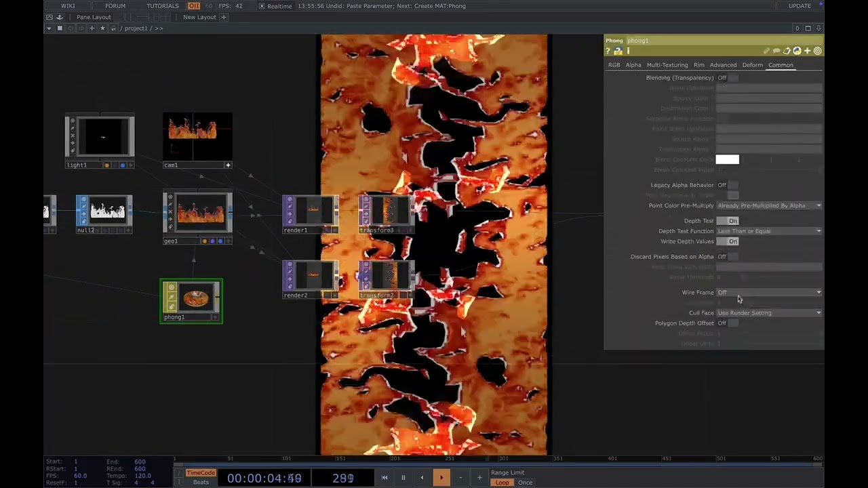Toggle Depth Test switch
The width and height of the screenshot is (868, 488).
click(x=728, y=221)
